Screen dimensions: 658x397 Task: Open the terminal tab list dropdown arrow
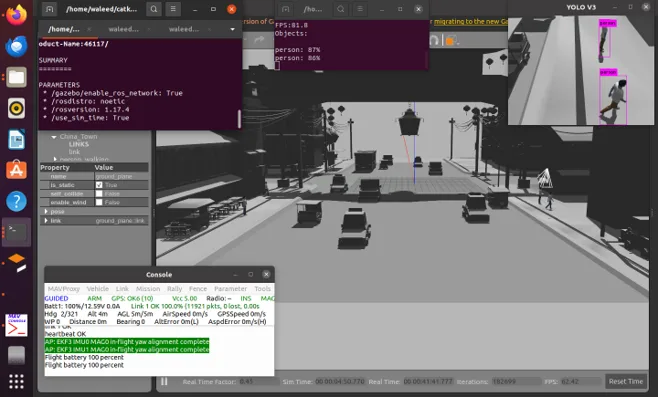[x=232, y=29]
